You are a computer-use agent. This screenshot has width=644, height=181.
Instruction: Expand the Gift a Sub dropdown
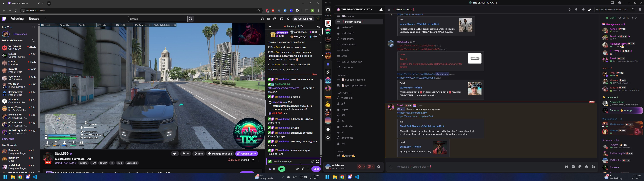point(255,154)
